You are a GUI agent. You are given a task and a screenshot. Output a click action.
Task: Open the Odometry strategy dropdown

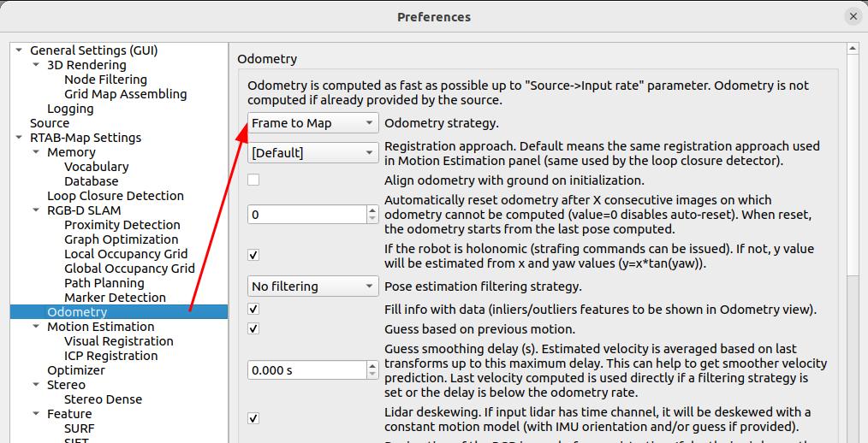point(312,123)
